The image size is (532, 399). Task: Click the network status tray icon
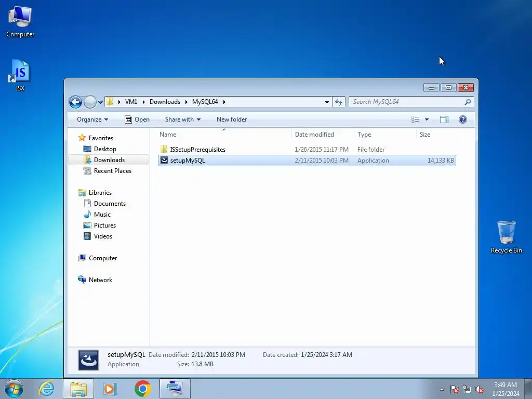tap(467, 389)
